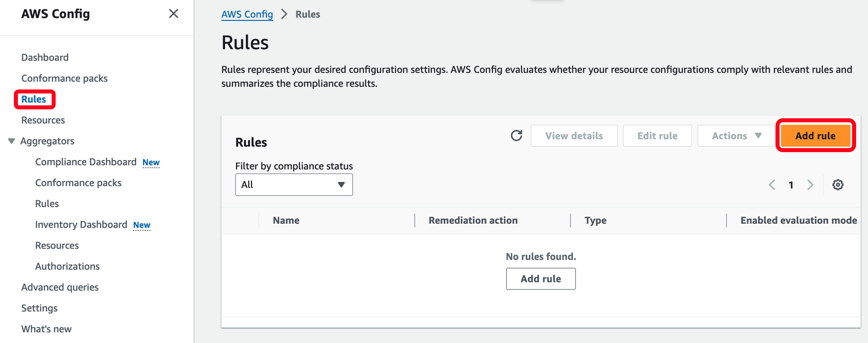
Task: Open the compliance status filter dropdown
Action: (294, 184)
